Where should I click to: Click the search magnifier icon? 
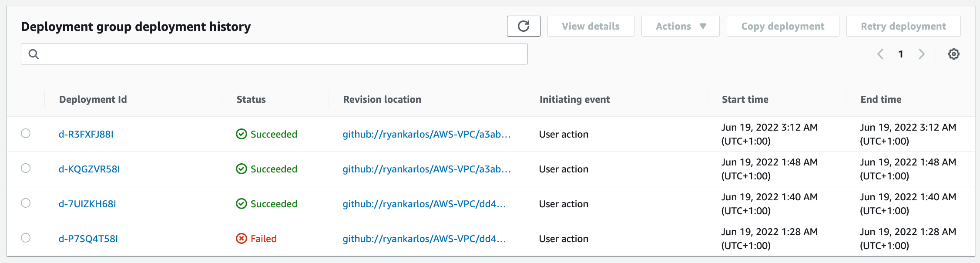pos(34,54)
